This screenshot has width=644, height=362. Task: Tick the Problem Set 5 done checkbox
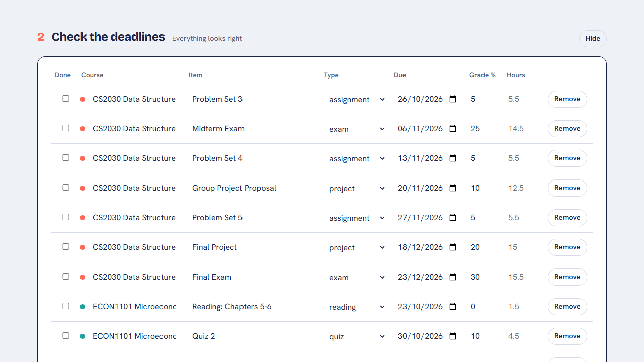click(66, 217)
